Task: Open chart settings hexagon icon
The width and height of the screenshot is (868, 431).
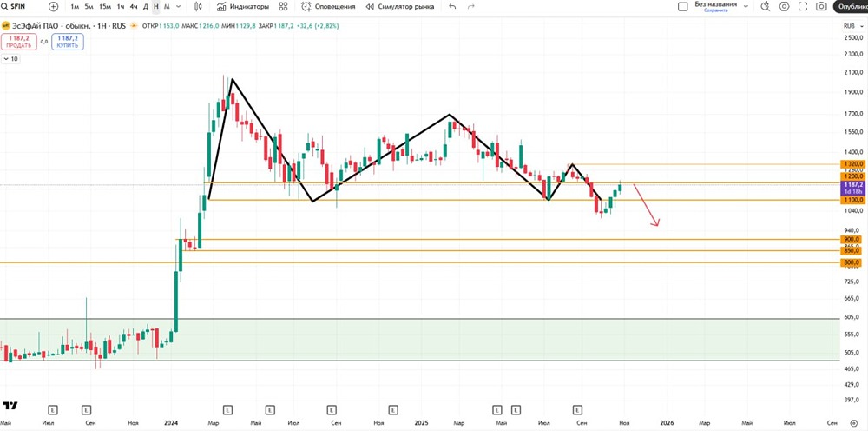Action: pyautogui.click(x=784, y=7)
